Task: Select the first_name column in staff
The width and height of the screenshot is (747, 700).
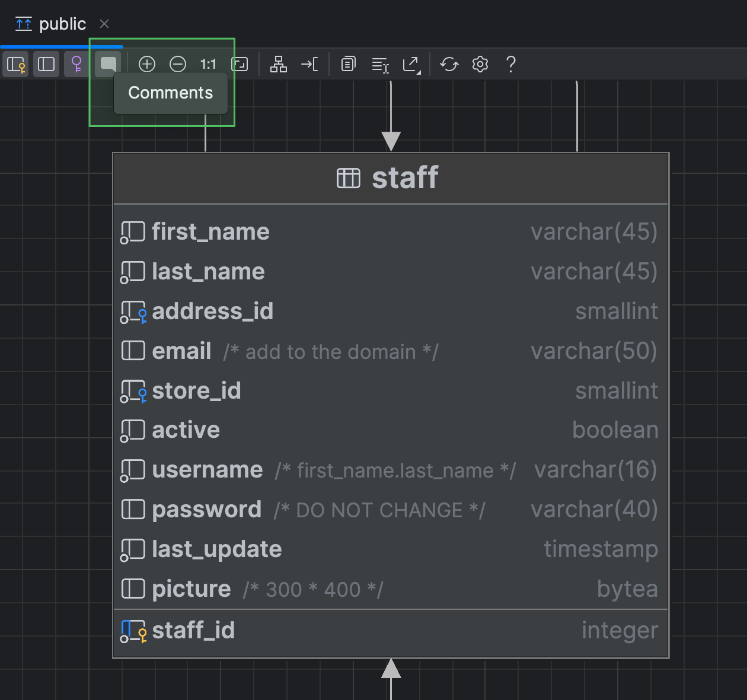Action: tap(210, 231)
